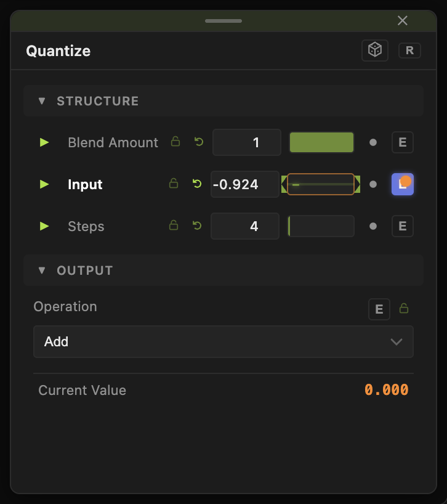Viewport: 447px width, 504px height.
Task: Click the randomize dice icon
Action: (375, 50)
